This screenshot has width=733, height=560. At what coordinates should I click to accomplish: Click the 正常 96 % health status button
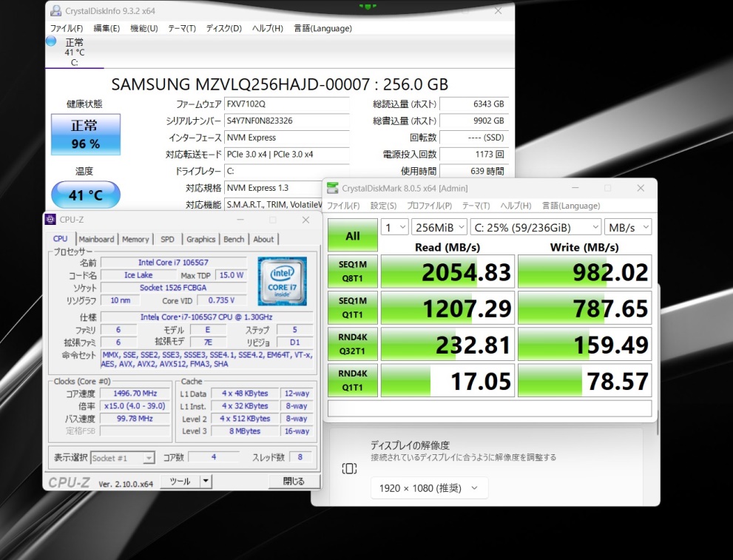point(86,135)
